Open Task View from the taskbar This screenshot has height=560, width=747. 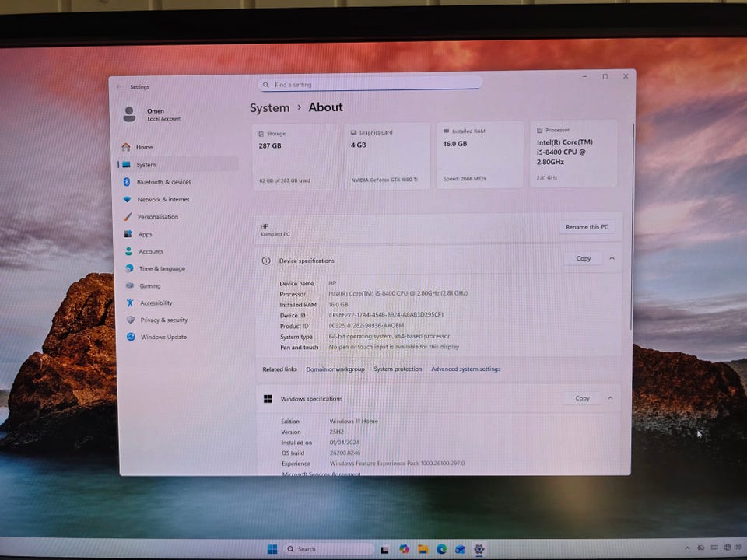point(384,550)
